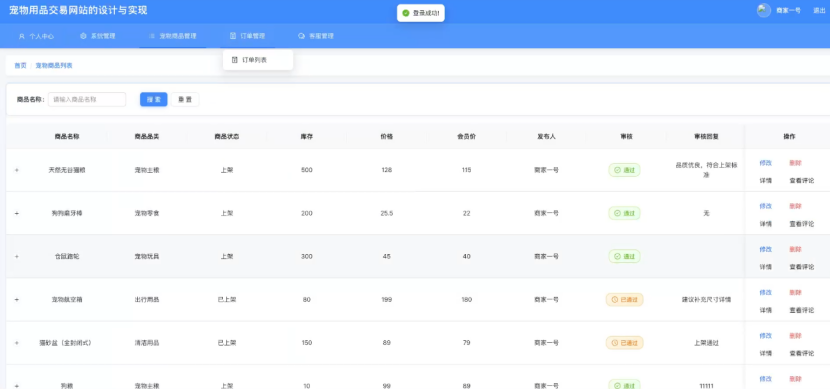Image resolution: width=830 pixels, height=389 pixels.
Task: Click 删除 for 天然无谷猫粮
Action: point(795,163)
